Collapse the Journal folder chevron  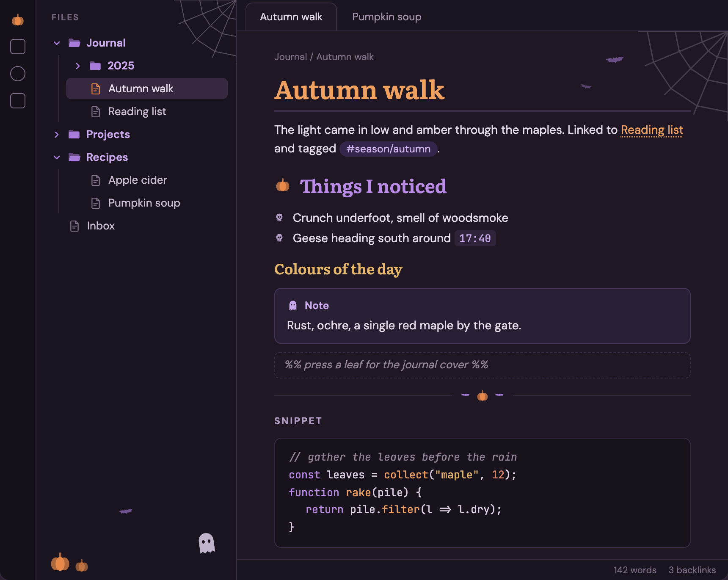coord(57,43)
